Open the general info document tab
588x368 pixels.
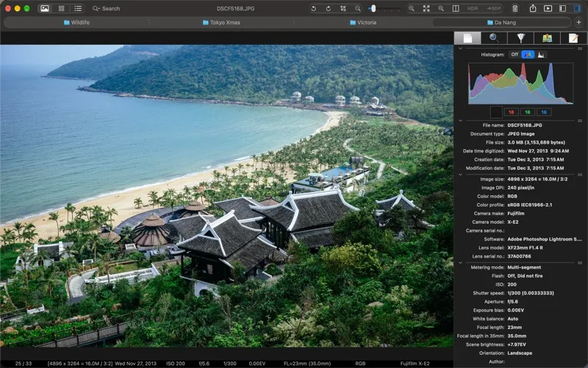(467, 38)
